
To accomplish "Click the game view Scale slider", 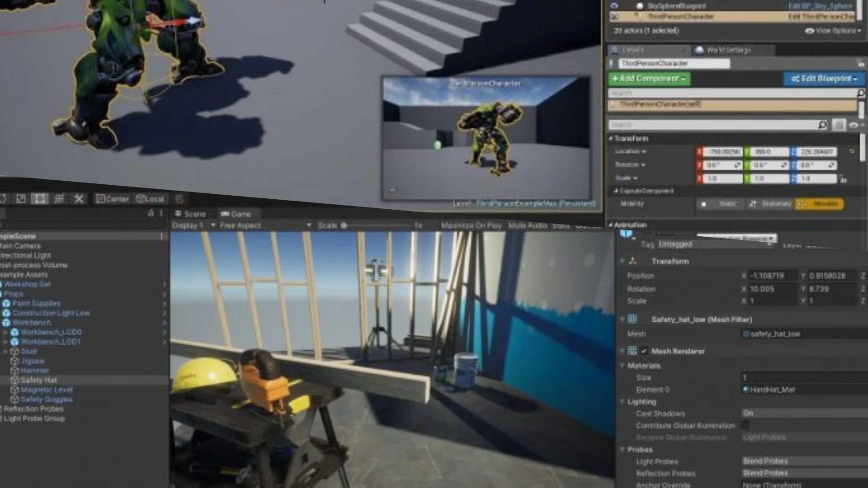I will pos(344,225).
